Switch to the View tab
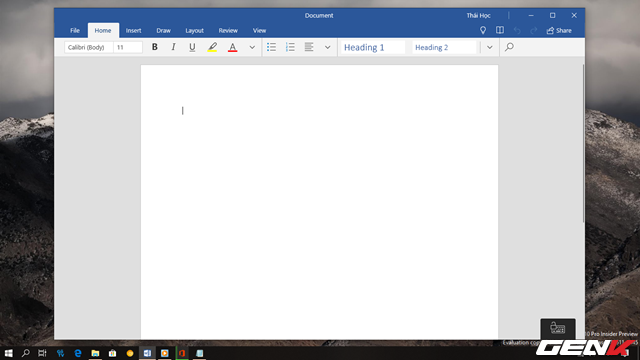Viewport: 640px width, 360px height. point(259,31)
